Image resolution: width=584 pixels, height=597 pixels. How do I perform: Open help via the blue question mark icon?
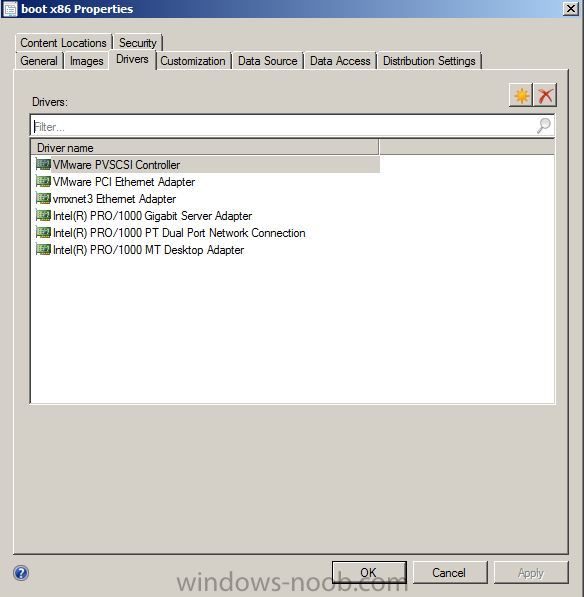[x=21, y=573]
